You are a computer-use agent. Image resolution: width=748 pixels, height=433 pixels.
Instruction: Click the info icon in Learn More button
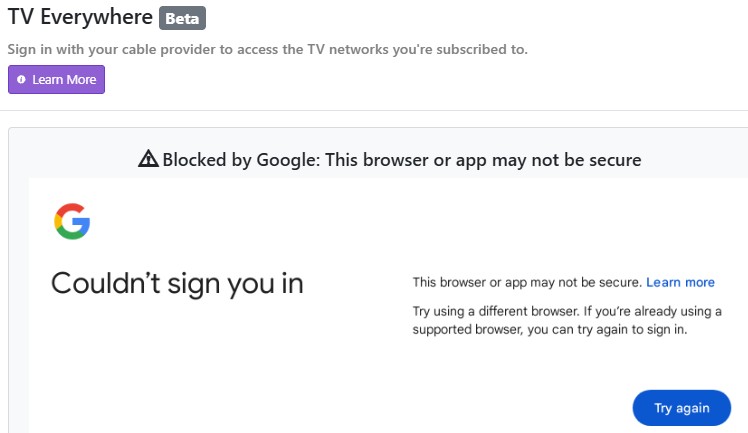21,80
